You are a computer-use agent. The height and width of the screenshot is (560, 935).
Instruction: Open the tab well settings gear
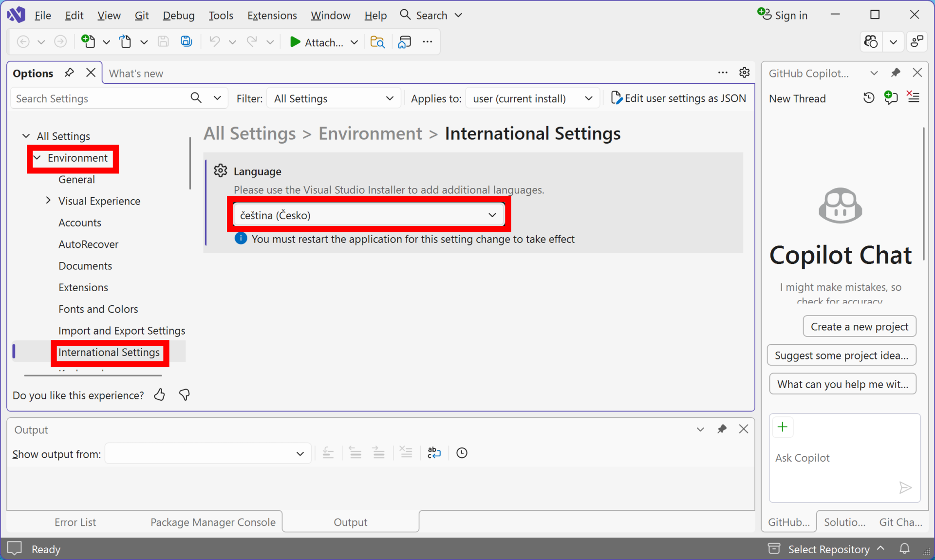click(x=745, y=73)
